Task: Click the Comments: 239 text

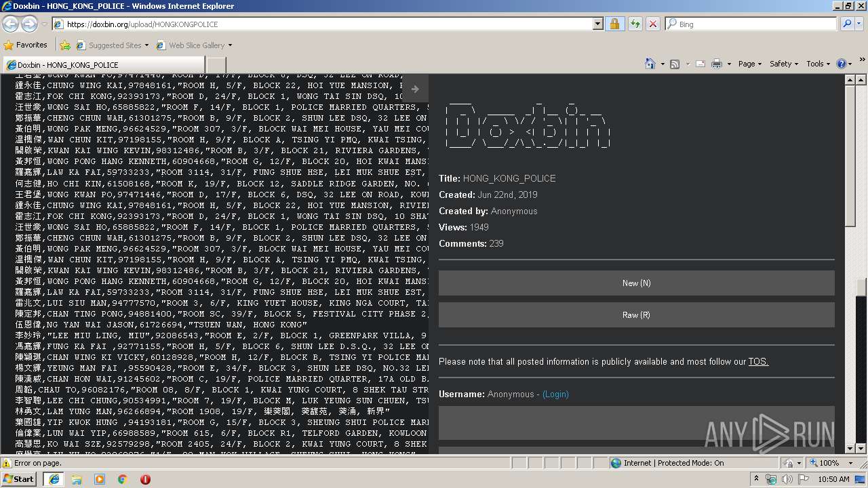Action: coord(471,244)
